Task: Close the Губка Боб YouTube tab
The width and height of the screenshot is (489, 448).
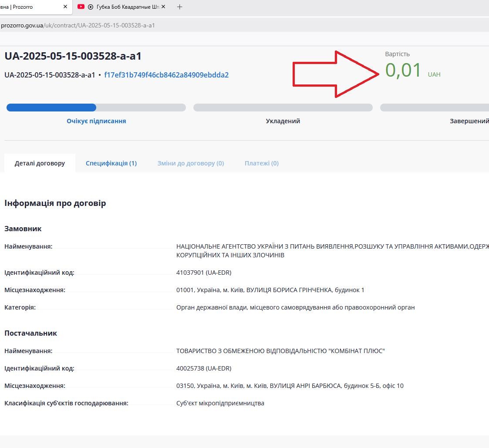Action: [163, 7]
